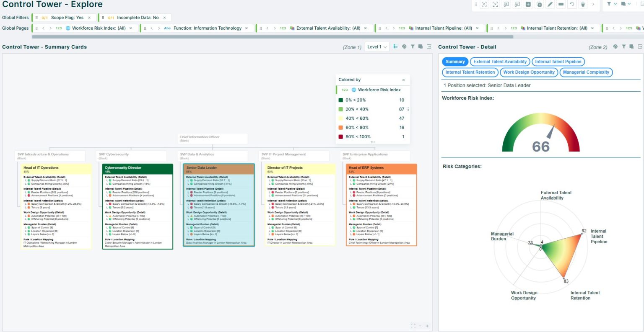Zoom in with the plus icon in chart
This screenshot has height=332, width=644.
427,326
